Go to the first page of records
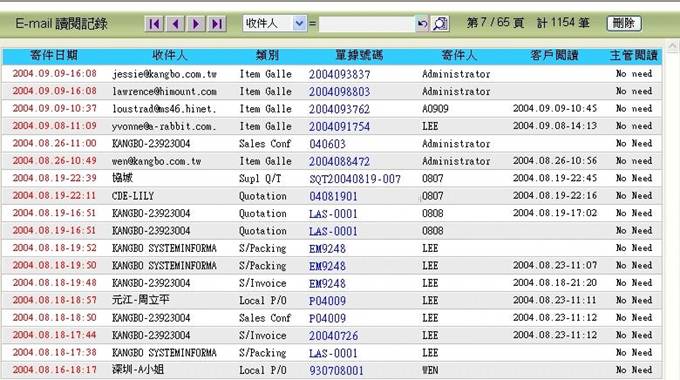Screen dimensions: 680x380 click(x=154, y=23)
